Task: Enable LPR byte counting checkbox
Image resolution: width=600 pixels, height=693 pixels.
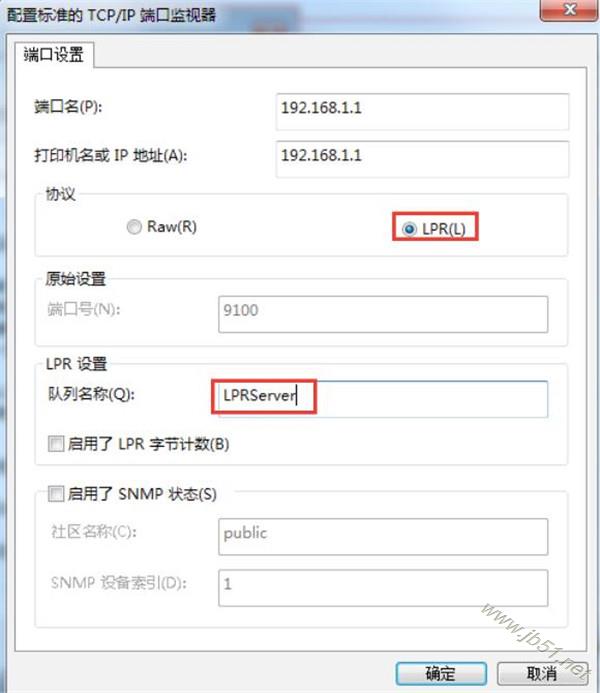Action: click(x=56, y=443)
